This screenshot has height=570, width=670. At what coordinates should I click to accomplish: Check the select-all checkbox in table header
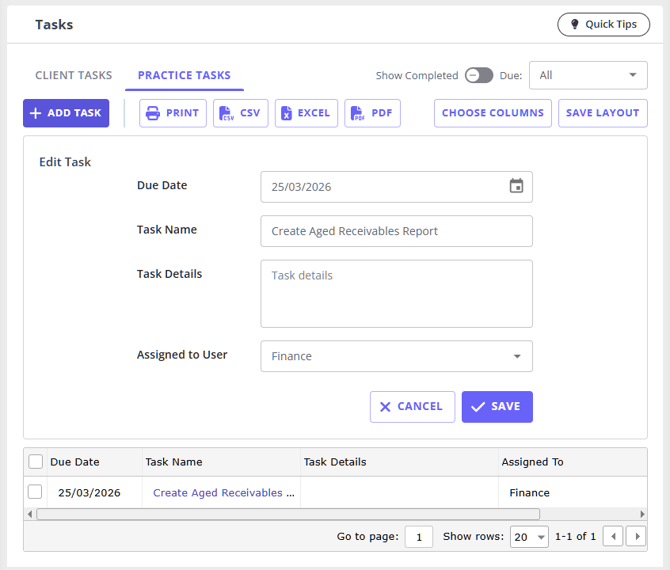(36, 462)
